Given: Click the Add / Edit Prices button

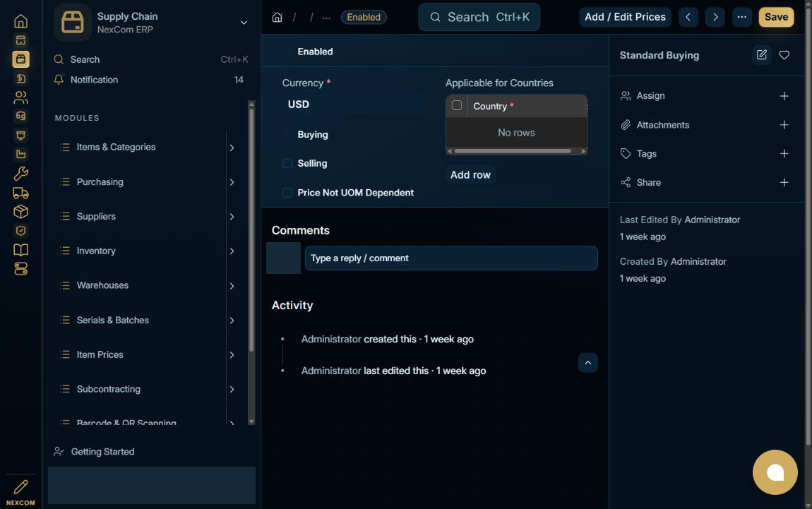Looking at the screenshot, I should 625,17.
